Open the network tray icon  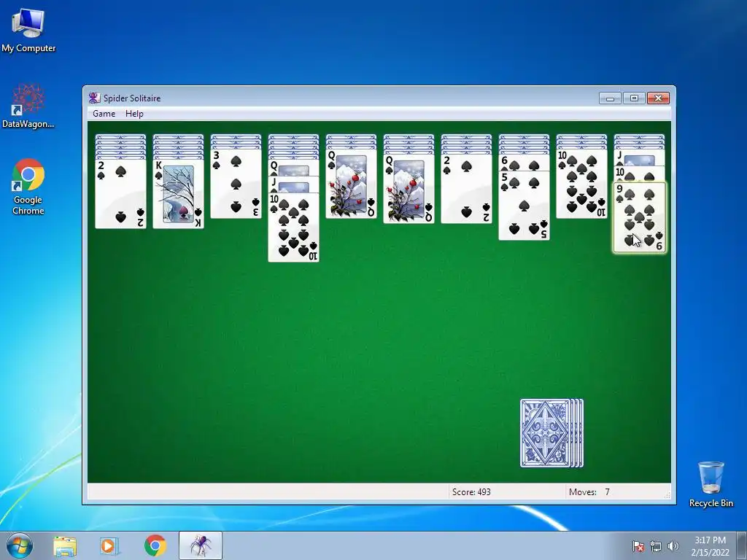[x=656, y=546]
